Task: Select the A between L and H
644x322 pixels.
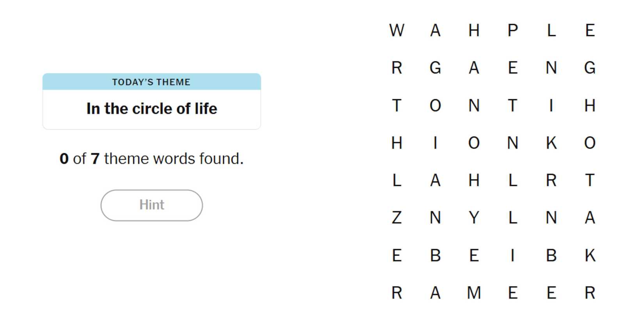Action: click(x=435, y=180)
